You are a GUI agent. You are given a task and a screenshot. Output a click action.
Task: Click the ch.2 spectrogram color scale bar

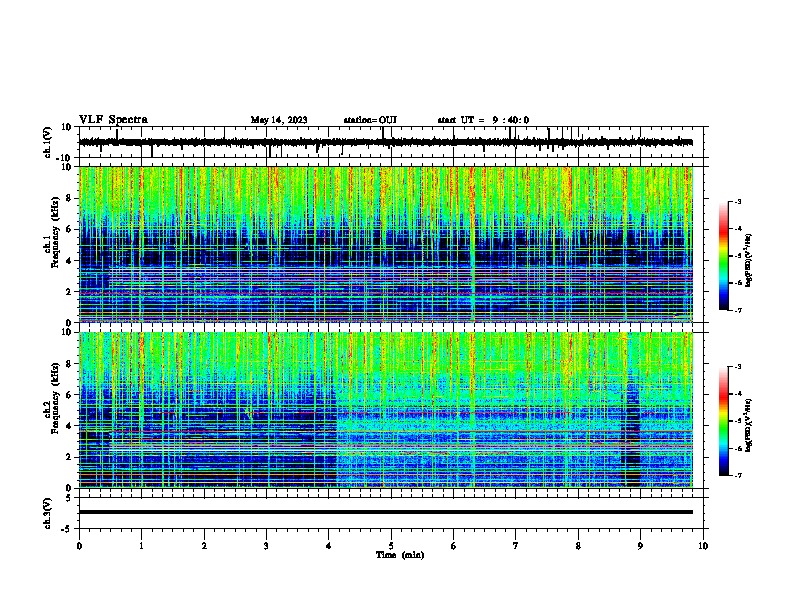pyautogui.click(x=724, y=421)
